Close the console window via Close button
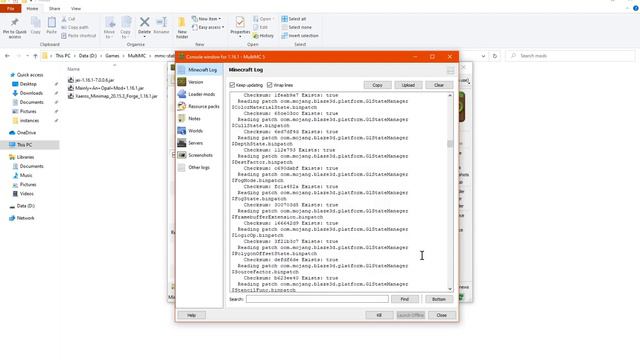The width and height of the screenshot is (640, 360). (x=442, y=315)
